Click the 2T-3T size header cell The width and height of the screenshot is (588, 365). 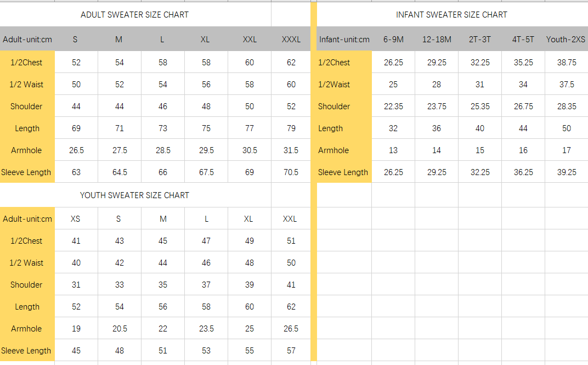coord(480,40)
